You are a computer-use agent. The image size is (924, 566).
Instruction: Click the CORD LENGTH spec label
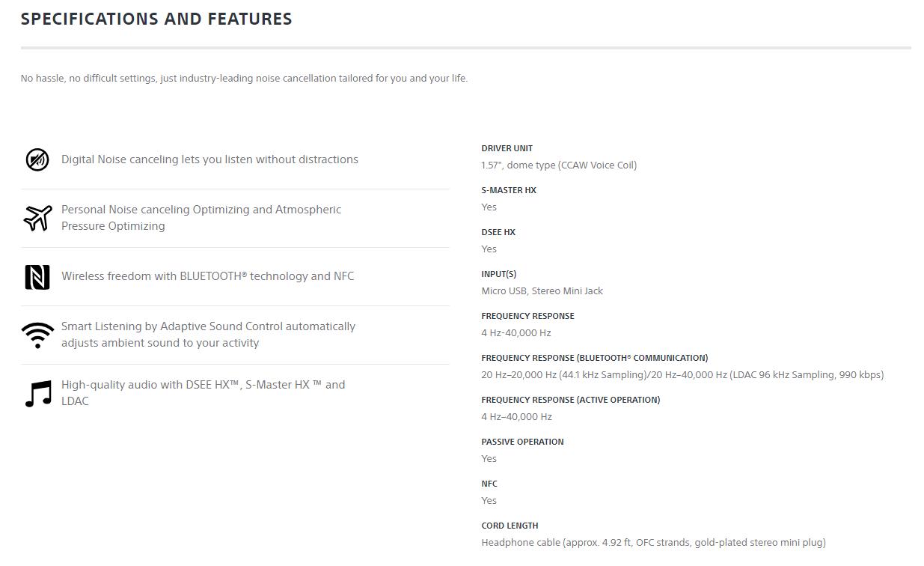tap(510, 526)
